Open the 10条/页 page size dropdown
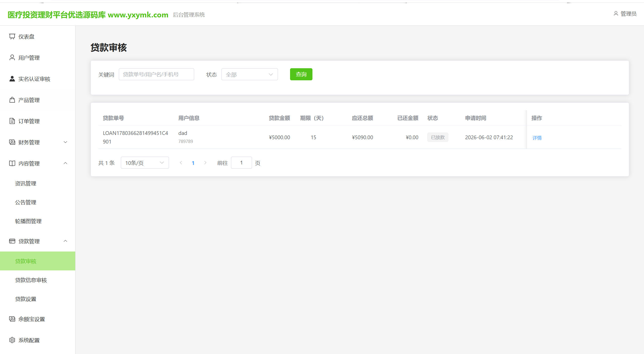The image size is (644, 354). (145, 163)
